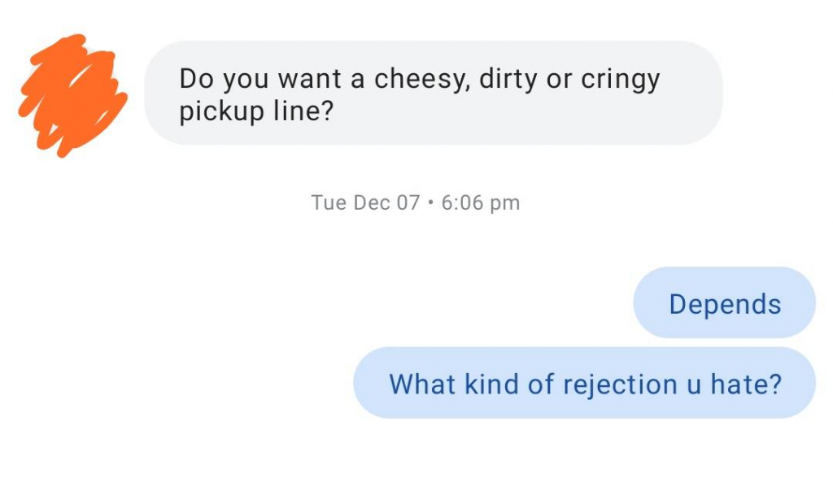Image resolution: width=833 pixels, height=504 pixels.
Task: Click the 'What kind of rejection u hate?' bubble
Action: 584,383
